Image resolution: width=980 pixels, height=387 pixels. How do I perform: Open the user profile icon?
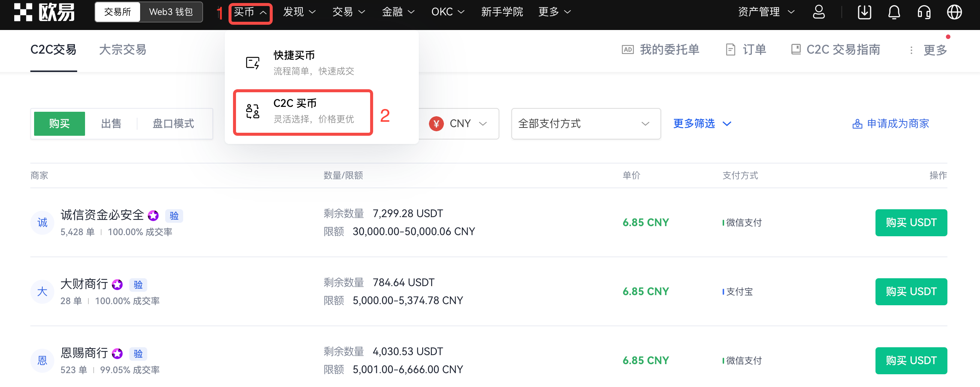point(818,12)
